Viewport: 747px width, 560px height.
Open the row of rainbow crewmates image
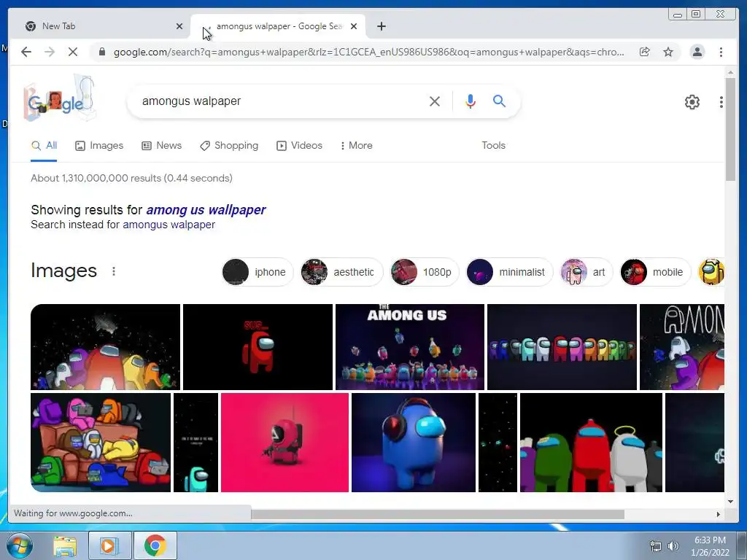pos(562,347)
